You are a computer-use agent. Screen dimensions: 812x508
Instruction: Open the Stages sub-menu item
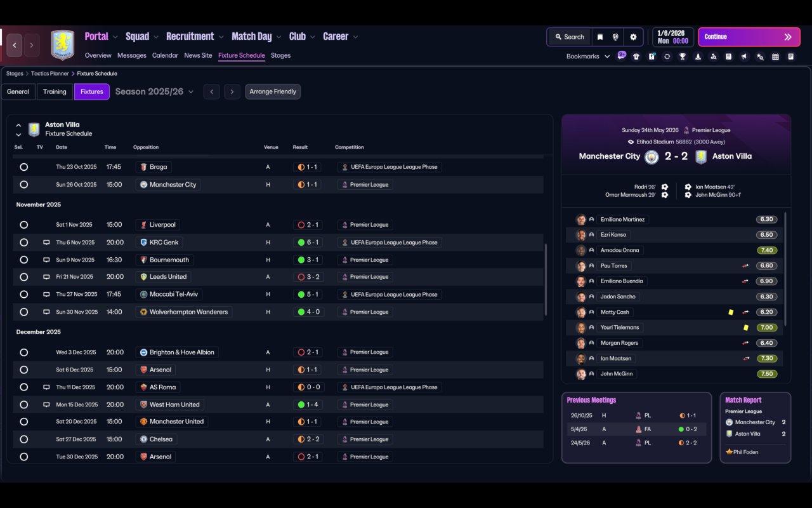(x=280, y=55)
